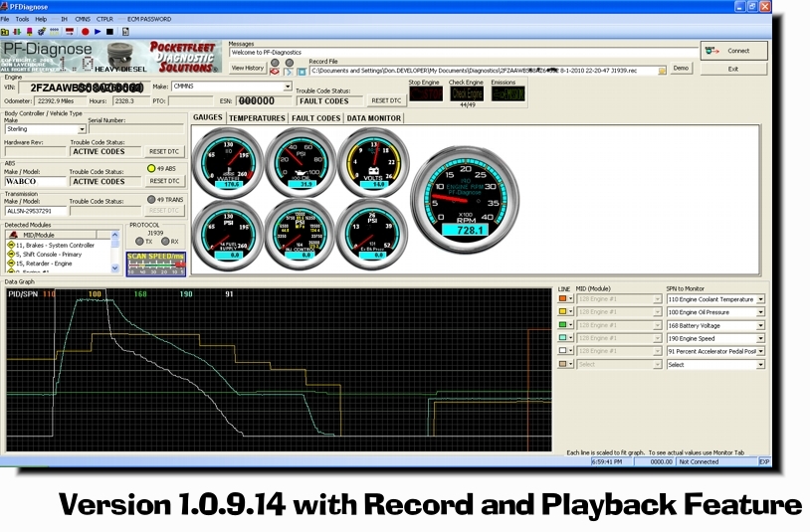Click the large engine RPM gauge
810x532 pixels.
465,199
